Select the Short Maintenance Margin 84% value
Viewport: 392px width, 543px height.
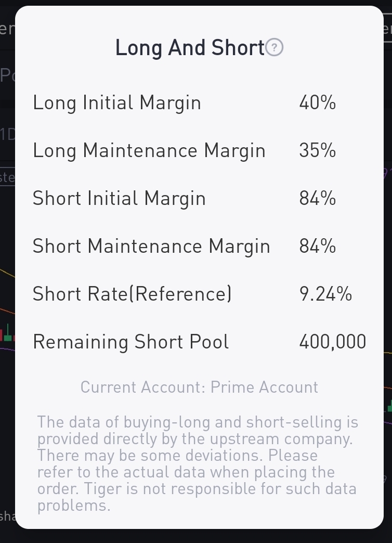pos(318,246)
